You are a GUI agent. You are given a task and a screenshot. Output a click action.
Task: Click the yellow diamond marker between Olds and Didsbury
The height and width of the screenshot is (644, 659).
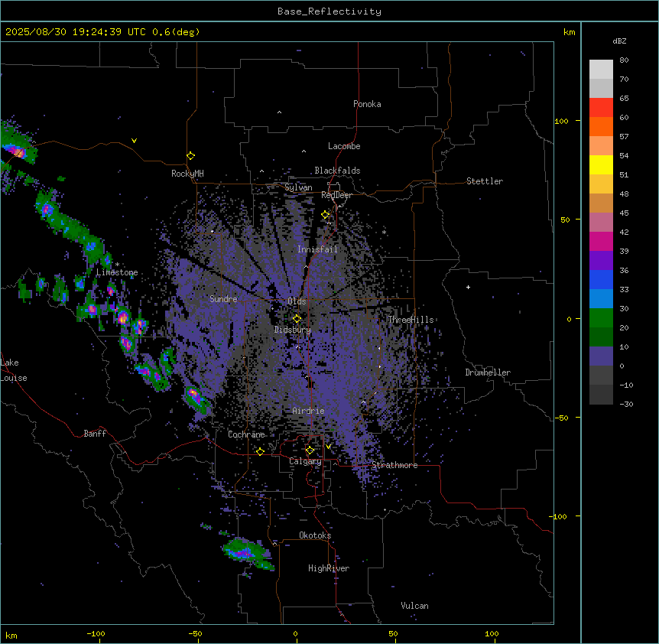click(297, 319)
